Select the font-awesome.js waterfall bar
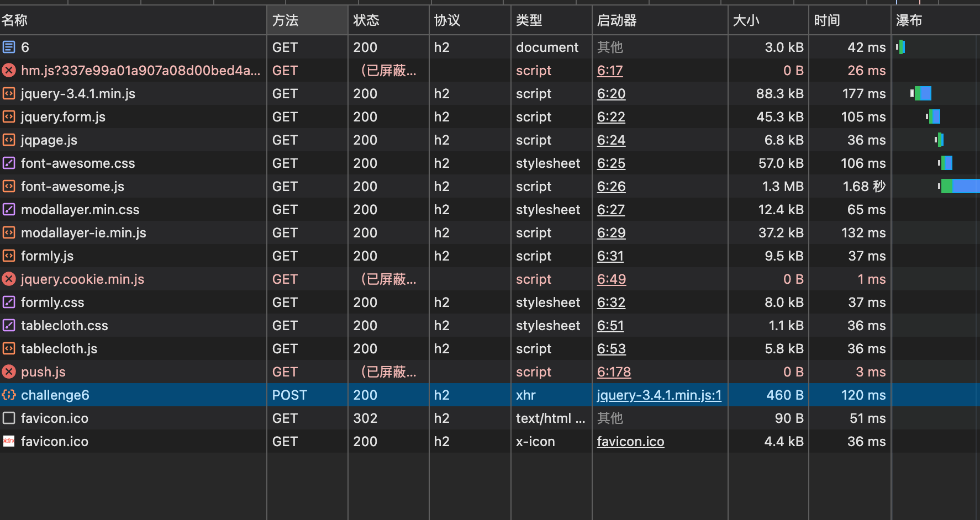 961,187
